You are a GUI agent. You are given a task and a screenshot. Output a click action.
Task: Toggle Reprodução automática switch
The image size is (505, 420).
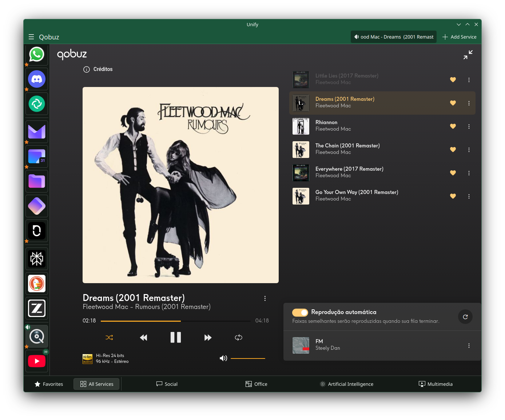tap(300, 312)
